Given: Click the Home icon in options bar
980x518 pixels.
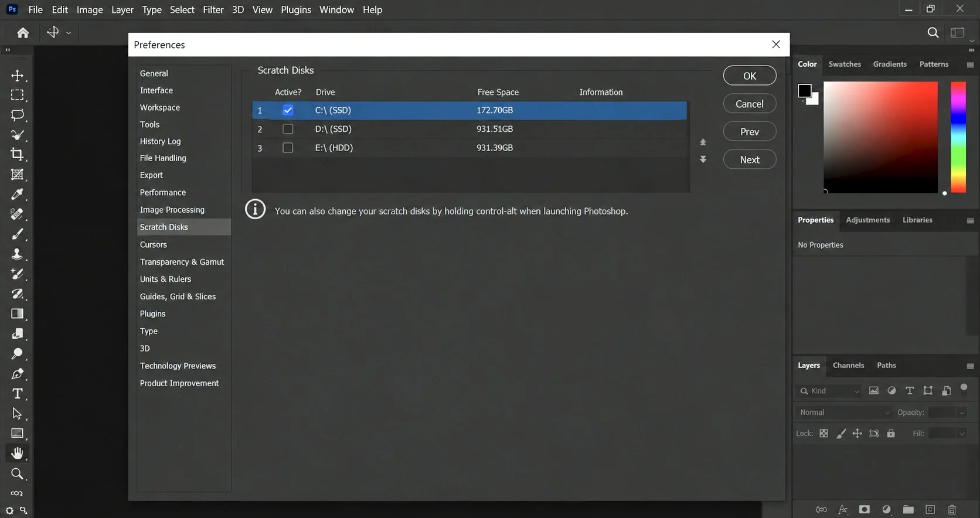Looking at the screenshot, I should coord(23,33).
